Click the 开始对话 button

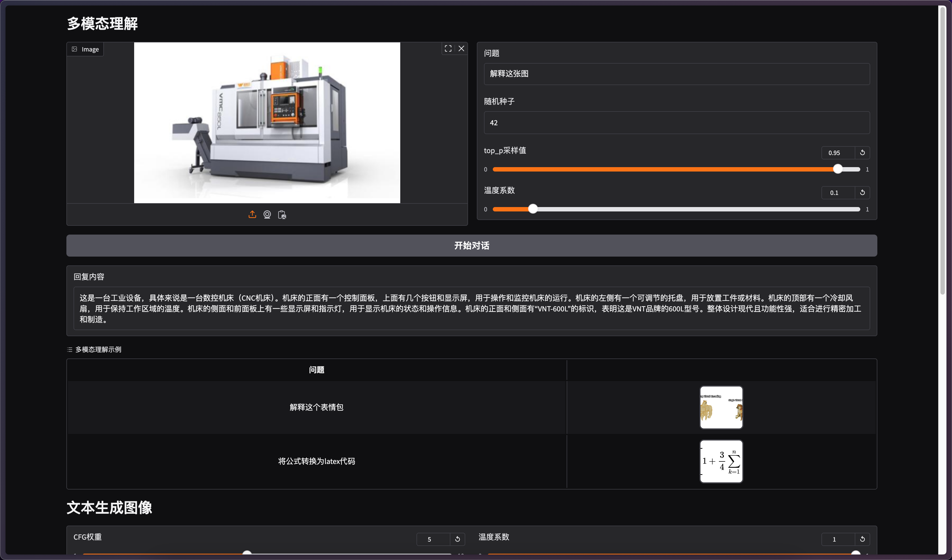[x=472, y=246]
